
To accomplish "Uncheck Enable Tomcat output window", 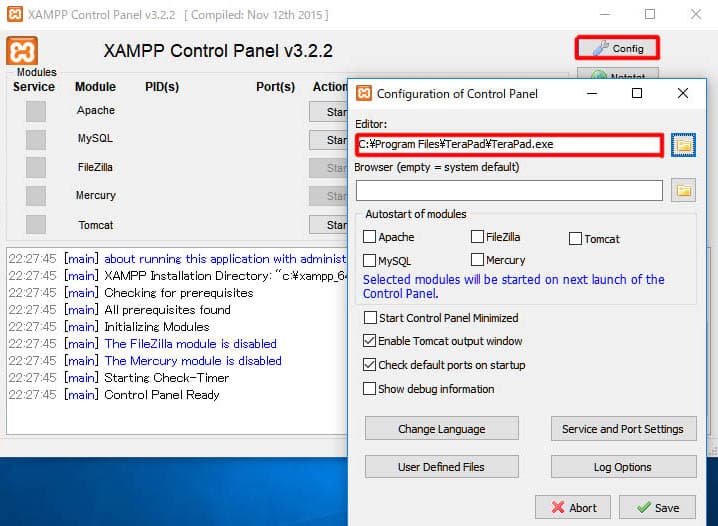I will click(369, 341).
